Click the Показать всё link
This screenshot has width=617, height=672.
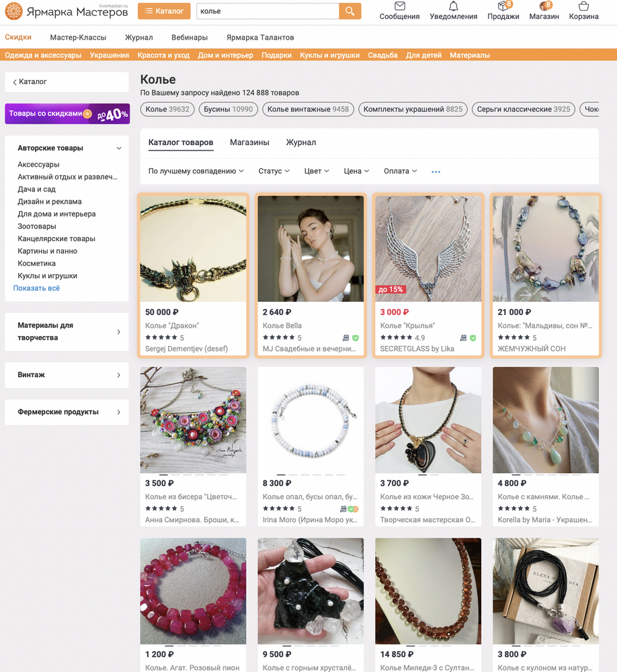point(36,288)
